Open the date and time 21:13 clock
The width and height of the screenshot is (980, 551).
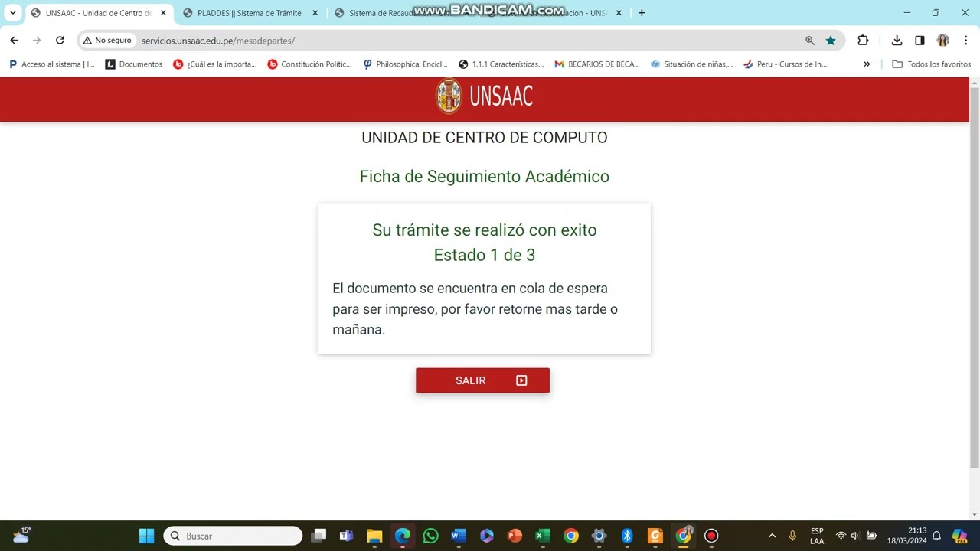[x=906, y=536]
